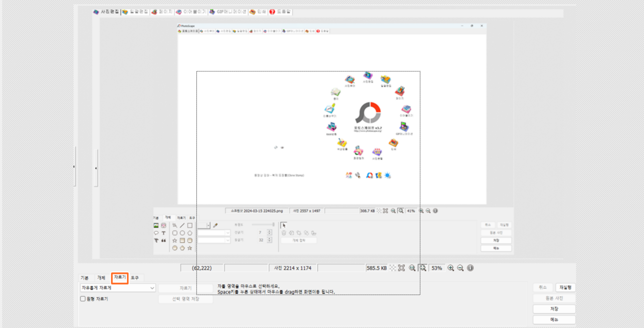Select the 자르기 crop tab
Viewport: 644px width, 328px height.
(x=120, y=277)
